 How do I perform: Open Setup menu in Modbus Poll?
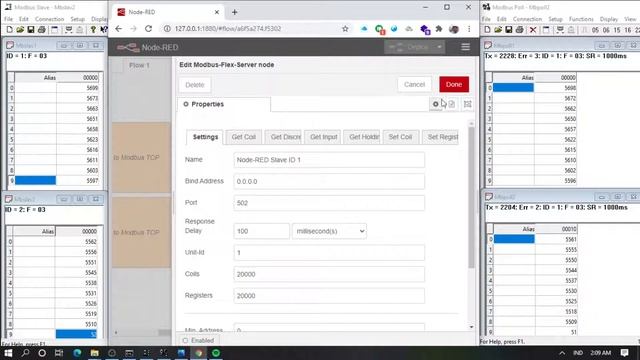(x=555, y=19)
